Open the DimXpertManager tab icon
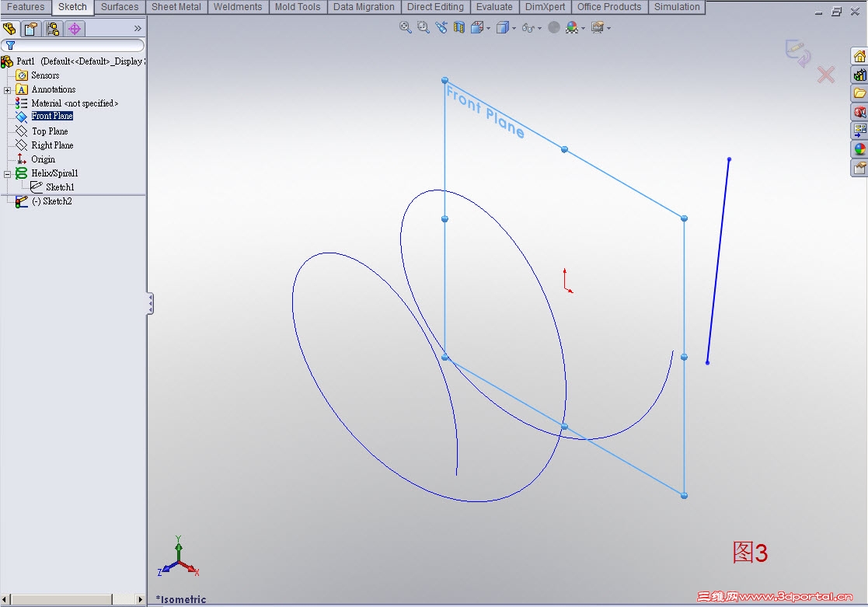 click(x=74, y=28)
